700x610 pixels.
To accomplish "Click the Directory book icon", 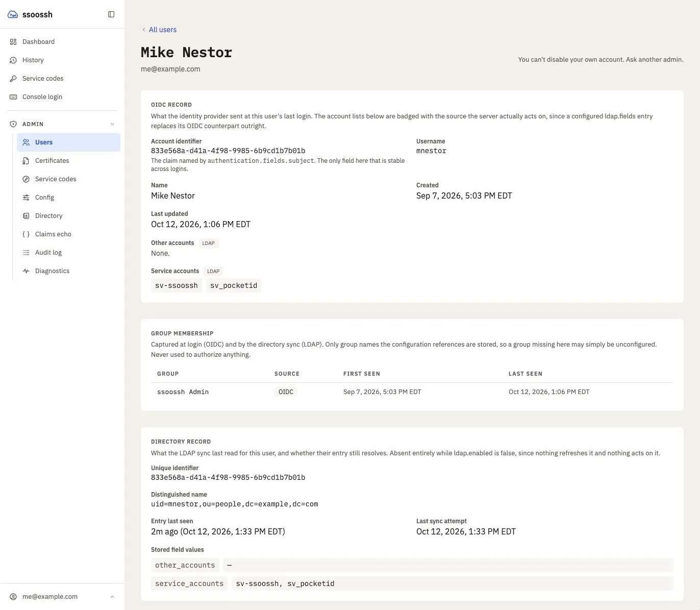I will tap(26, 216).
